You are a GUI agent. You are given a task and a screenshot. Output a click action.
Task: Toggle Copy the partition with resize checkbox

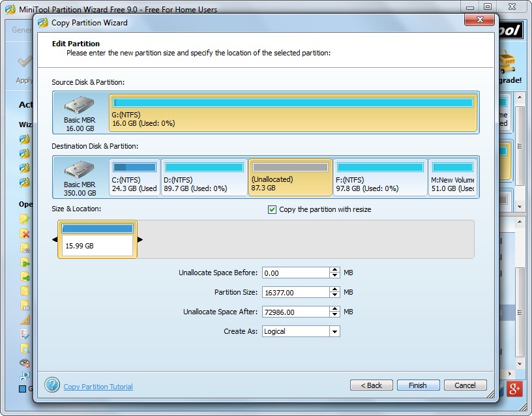pyautogui.click(x=272, y=209)
